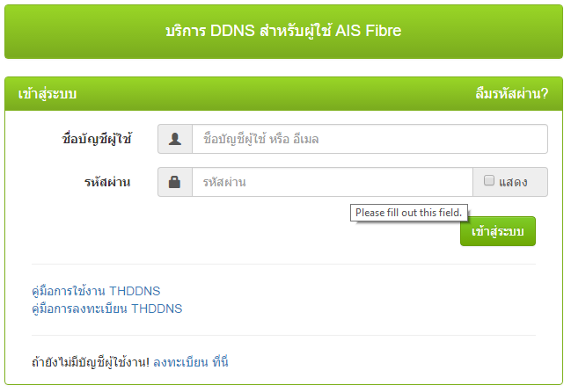
Task: Click the user silhouette icon beside username field
Action: pos(175,139)
